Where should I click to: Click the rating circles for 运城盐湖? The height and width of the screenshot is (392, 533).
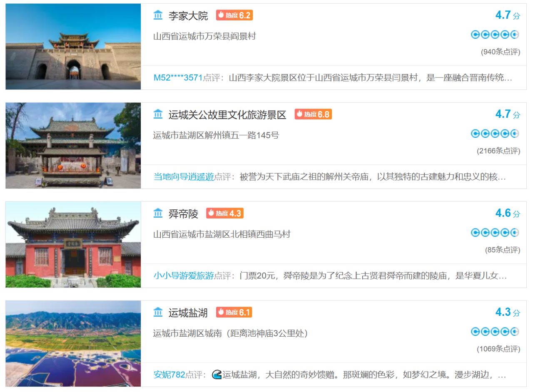(x=495, y=332)
